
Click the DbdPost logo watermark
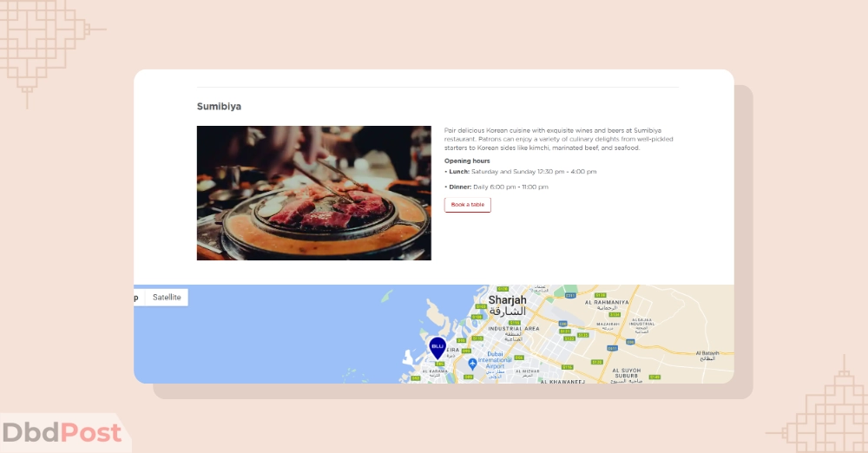(62, 432)
